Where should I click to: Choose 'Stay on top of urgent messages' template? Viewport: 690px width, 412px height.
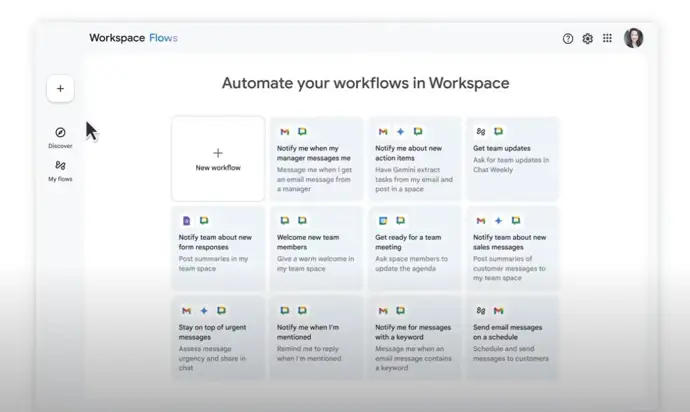(218, 337)
